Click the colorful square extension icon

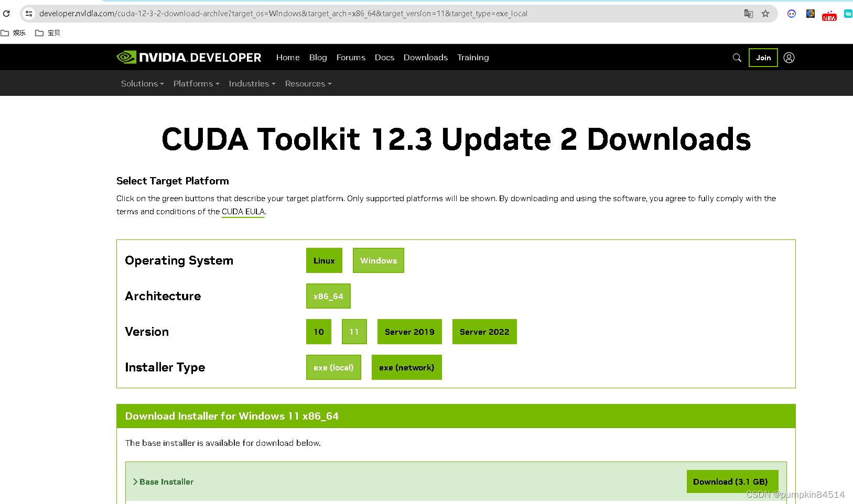point(811,14)
